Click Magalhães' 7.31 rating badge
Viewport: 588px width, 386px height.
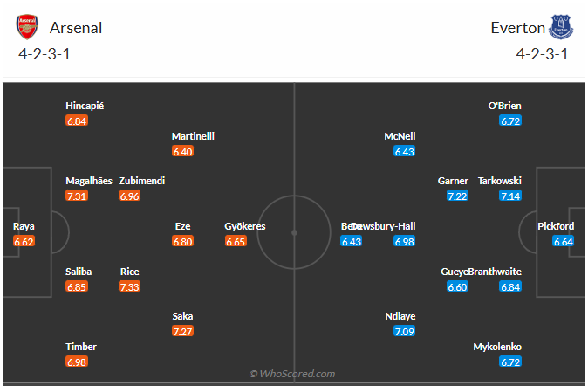[x=77, y=196]
